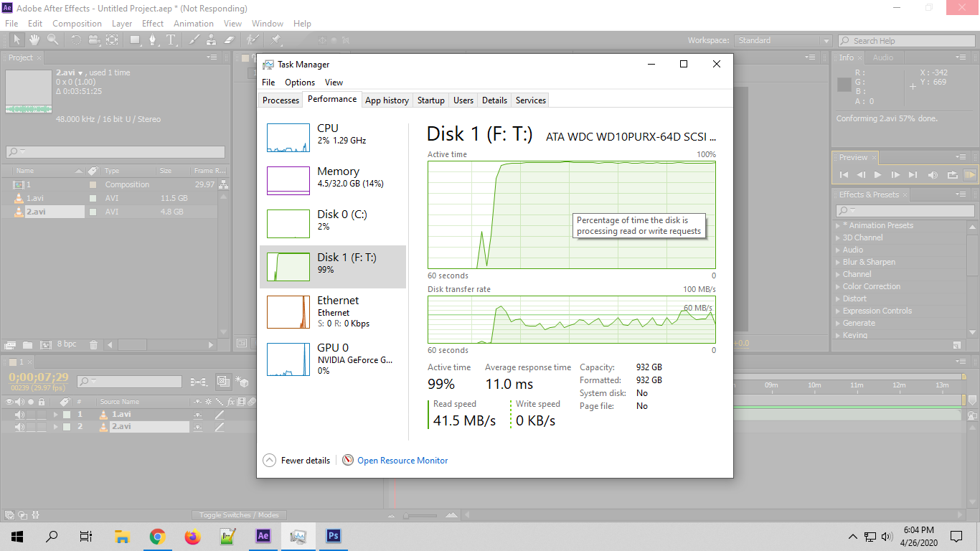The width and height of the screenshot is (980, 551).
Task: Toggle mute audio in Preview panel
Action: (x=933, y=174)
